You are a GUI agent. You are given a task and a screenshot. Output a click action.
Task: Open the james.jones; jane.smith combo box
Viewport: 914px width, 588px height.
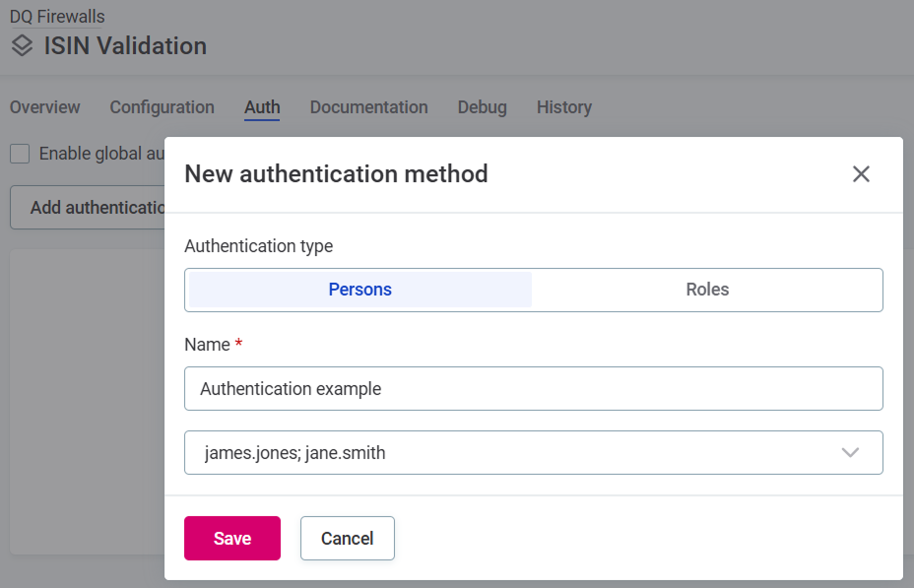pyautogui.click(x=534, y=452)
